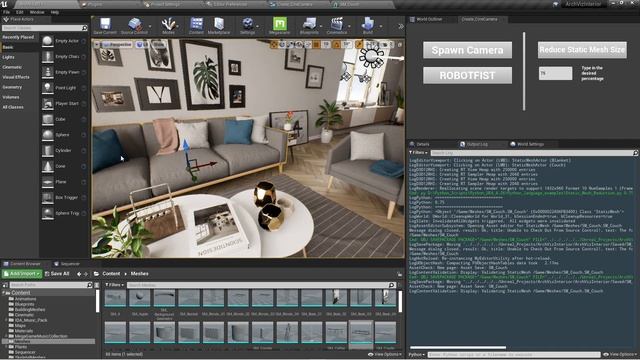Image resolution: width=640 pixels, height=360 pixels.
Task: Open the Lit view mode dropdown
Action: pyautogui.click(x=142, y=44)
